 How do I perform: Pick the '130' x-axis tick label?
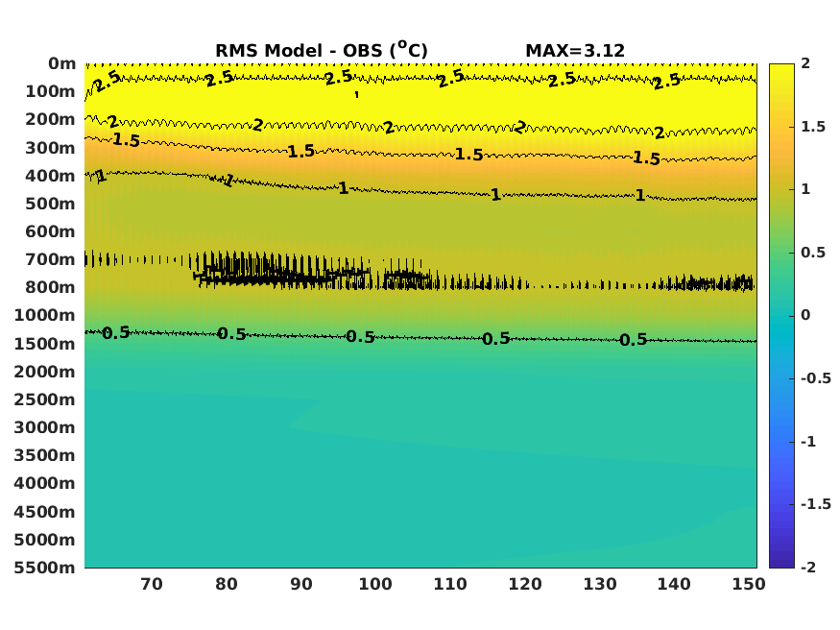click(599, 584)
